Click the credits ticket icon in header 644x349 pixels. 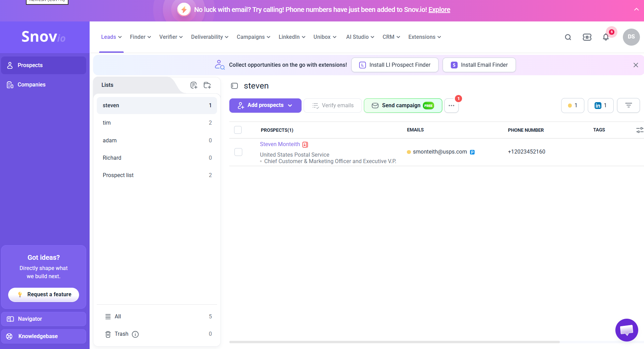[587, 37]
